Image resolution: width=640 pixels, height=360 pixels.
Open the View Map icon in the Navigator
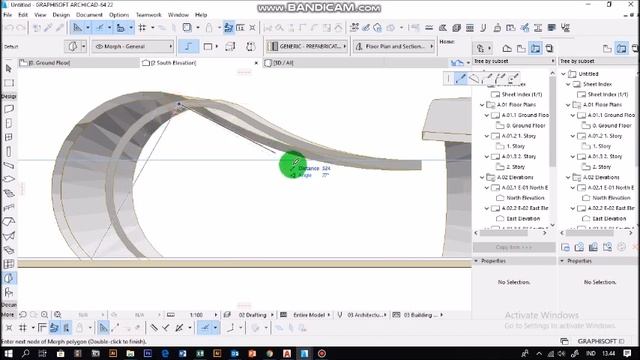(x=521, y=48)
